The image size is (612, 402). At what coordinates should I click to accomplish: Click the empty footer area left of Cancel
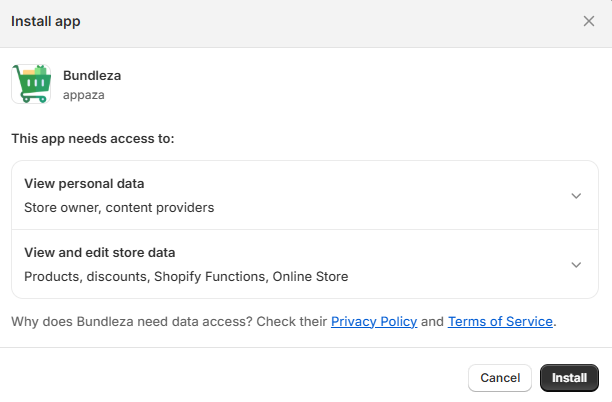230,378
